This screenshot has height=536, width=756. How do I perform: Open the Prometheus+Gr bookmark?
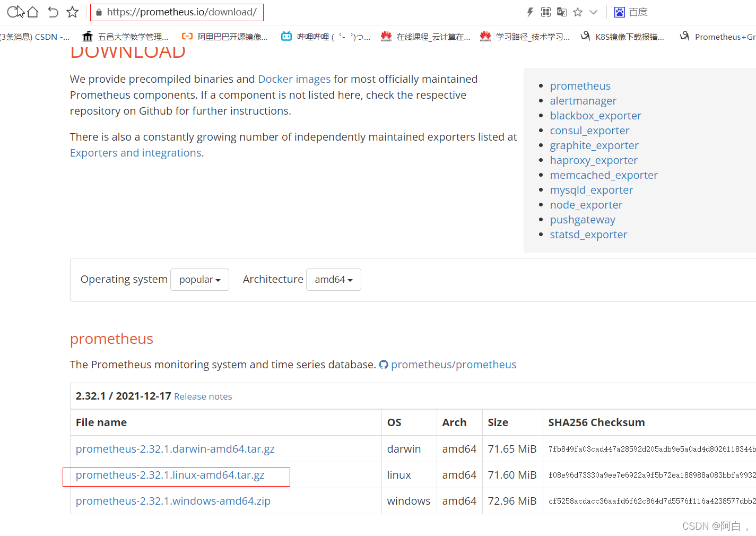[x=718, y=37]
